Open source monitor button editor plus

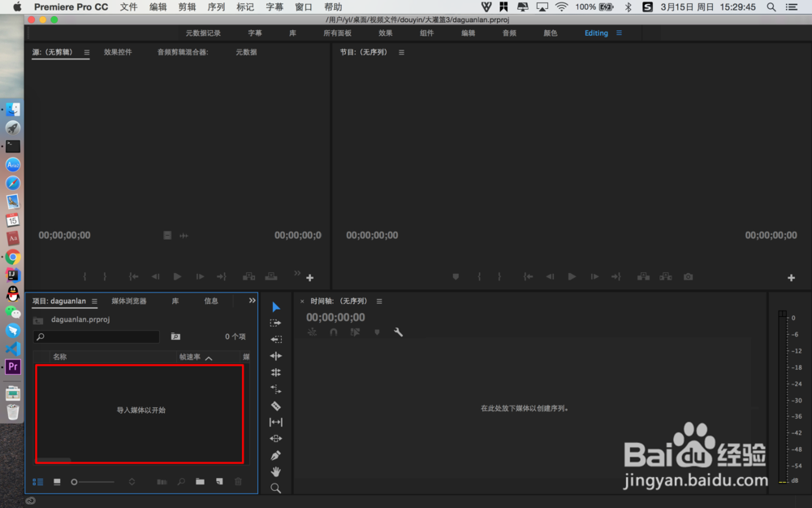point(309,278)
